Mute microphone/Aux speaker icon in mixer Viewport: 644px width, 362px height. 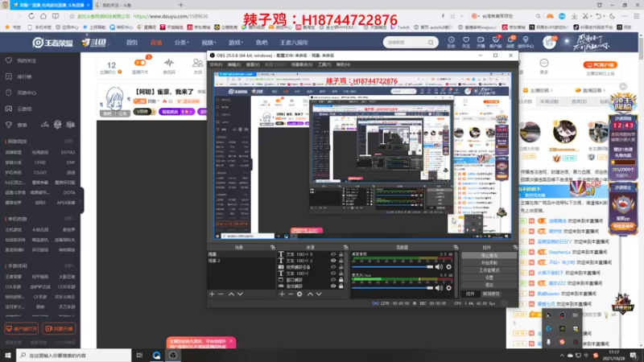pos(439,288)
